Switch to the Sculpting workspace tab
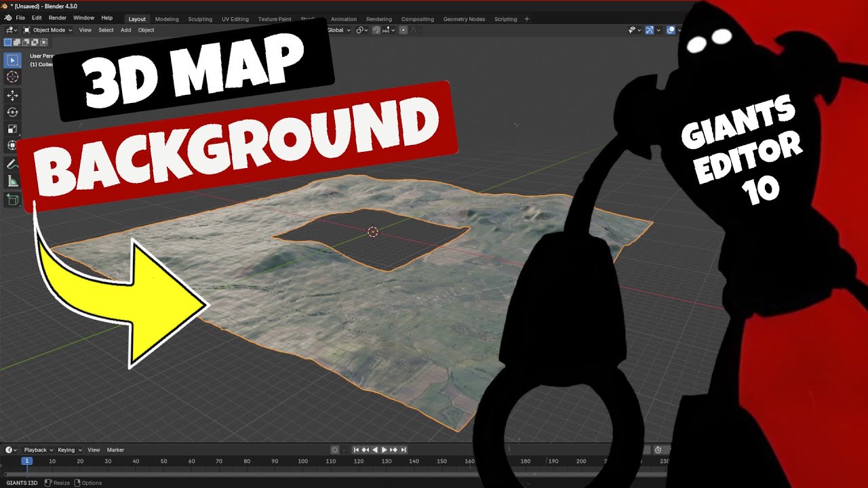This screenshot has height=488, width=868. 200,19
